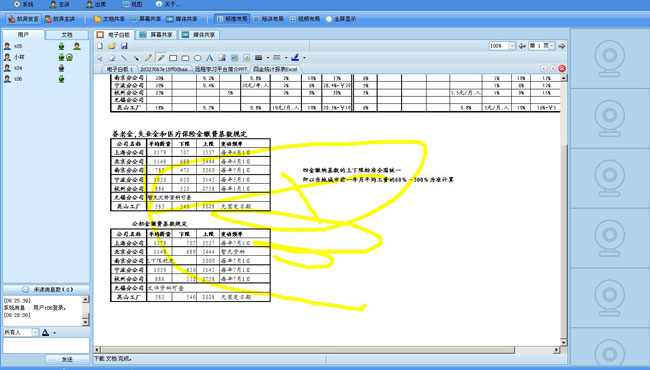Switch to the 文档 tab
Screen dimensions: 650x370
click(x=67, y=35)
